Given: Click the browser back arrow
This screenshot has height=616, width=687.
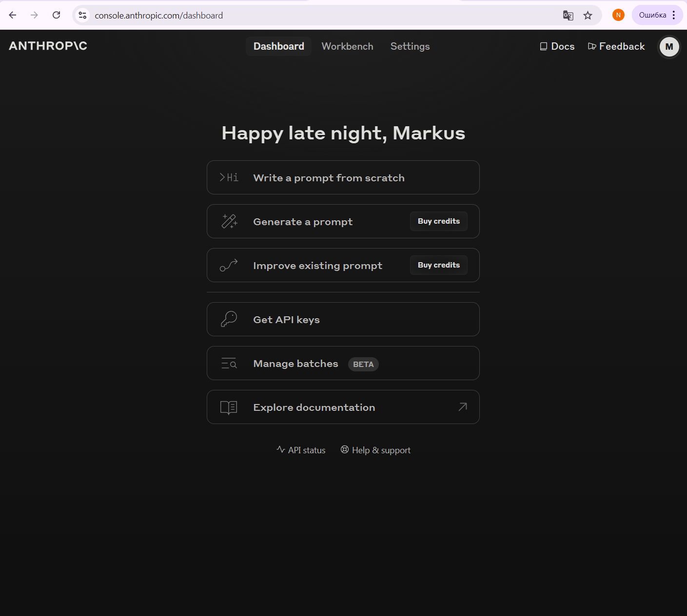Looking at the screenshot, I should coord(13,15).
